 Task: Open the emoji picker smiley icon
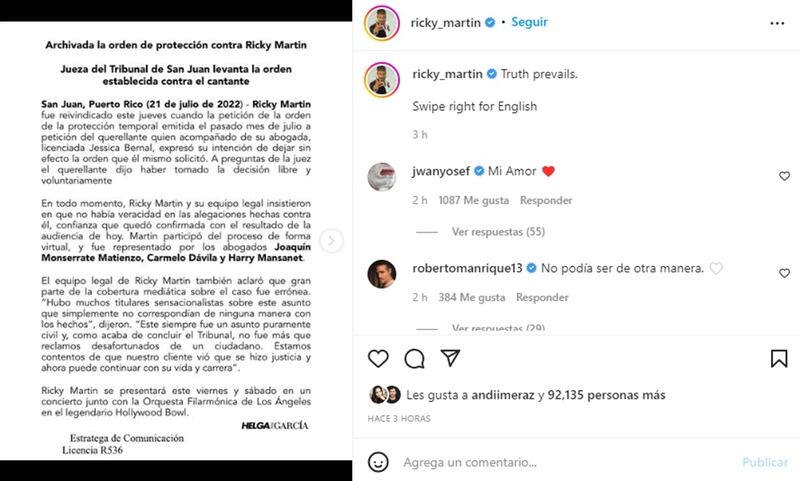[x=378, y=462]
